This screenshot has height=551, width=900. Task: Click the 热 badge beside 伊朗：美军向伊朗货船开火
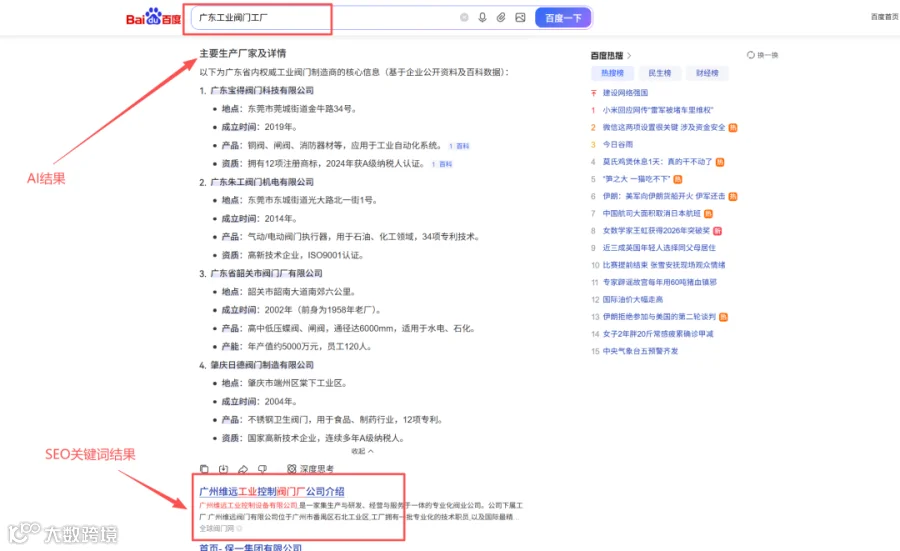(733, 196)
